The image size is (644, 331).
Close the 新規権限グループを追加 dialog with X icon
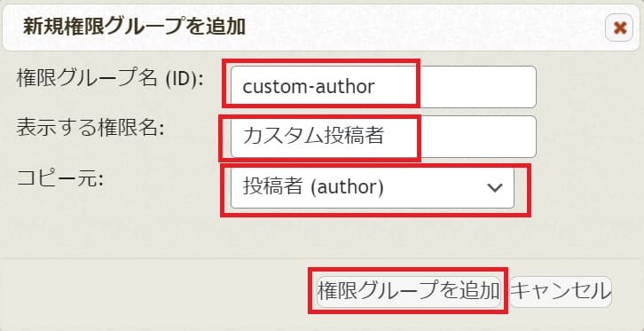point(619,28)
